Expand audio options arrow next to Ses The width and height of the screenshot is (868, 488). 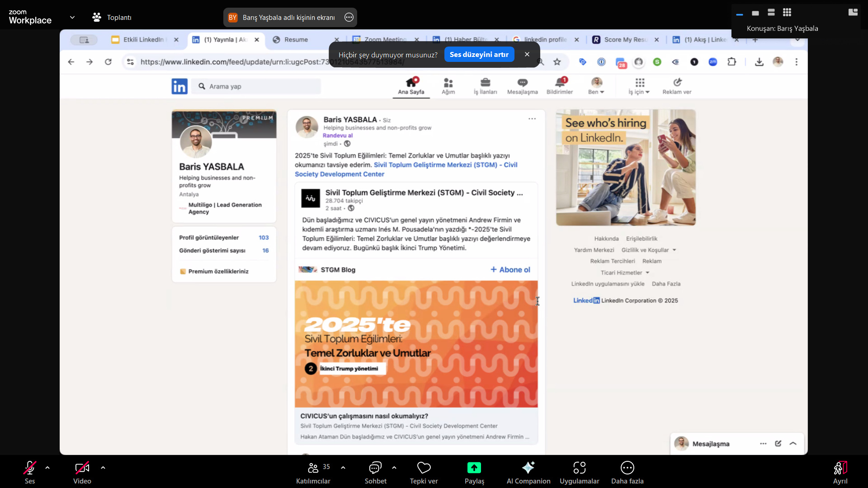[x=47, y=468]
